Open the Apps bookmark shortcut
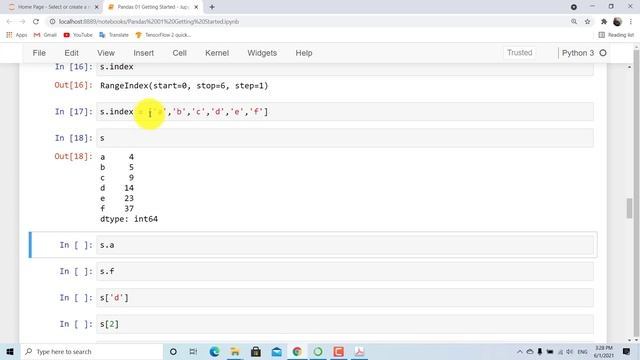 17,35
